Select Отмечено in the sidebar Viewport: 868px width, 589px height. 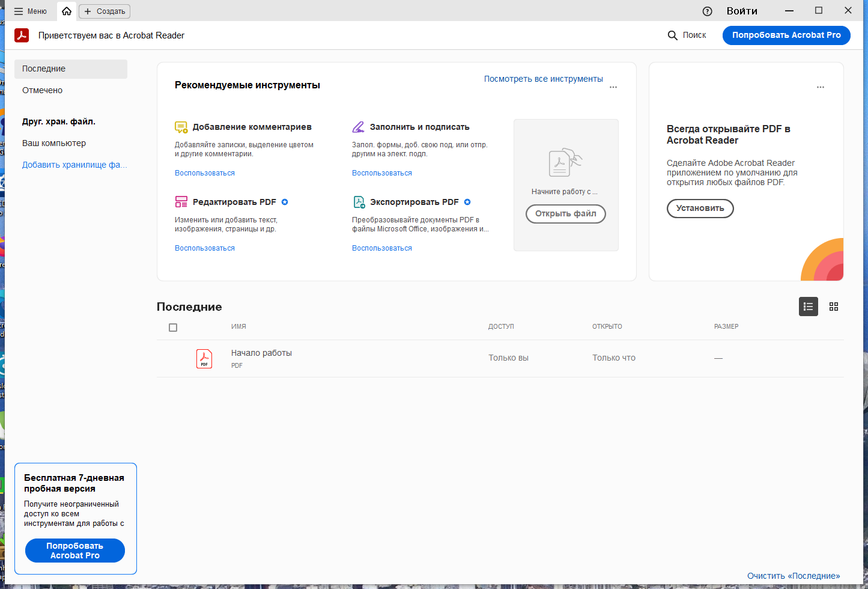click(x=43, y=90)
